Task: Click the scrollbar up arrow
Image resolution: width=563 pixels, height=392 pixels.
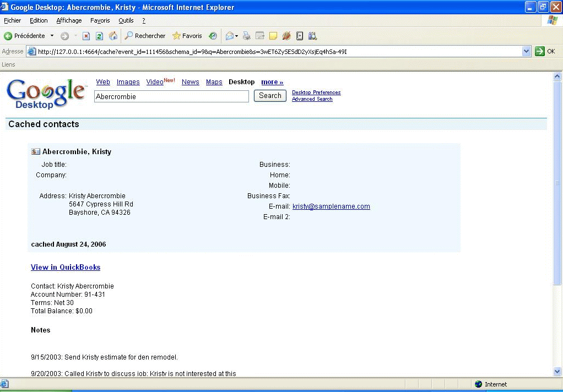Action: pos(557,76)
